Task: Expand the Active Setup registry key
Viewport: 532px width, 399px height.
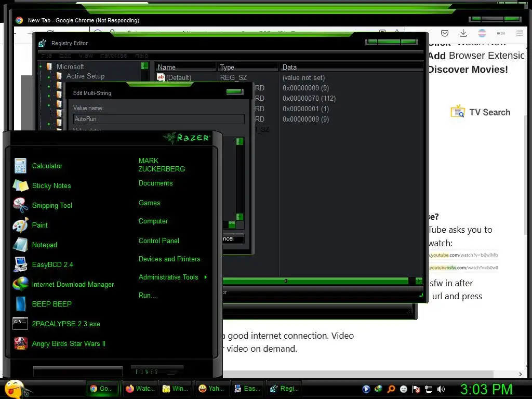Action: point(49,77)
